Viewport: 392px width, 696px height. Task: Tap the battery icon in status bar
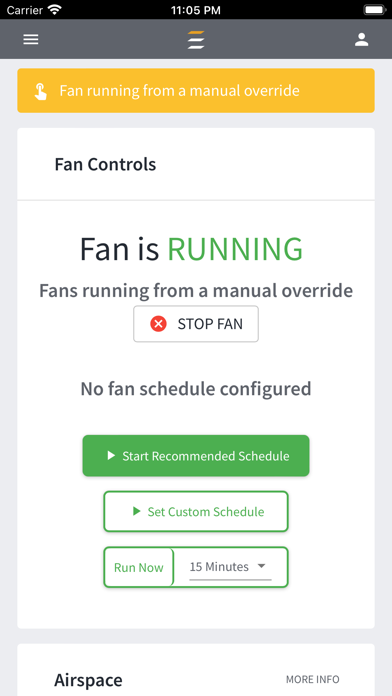pyautogui.click(x=374, y=10)
